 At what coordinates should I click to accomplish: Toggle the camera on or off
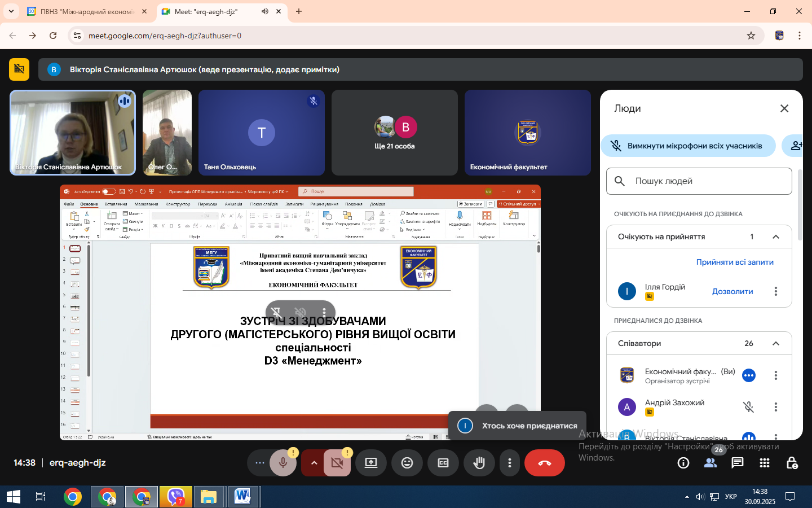(x=337, y=463)
